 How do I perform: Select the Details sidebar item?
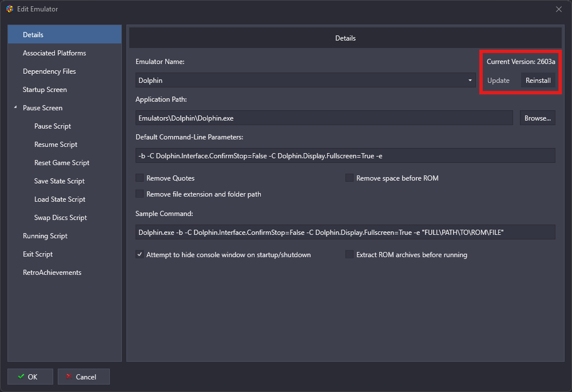point(65,35)
